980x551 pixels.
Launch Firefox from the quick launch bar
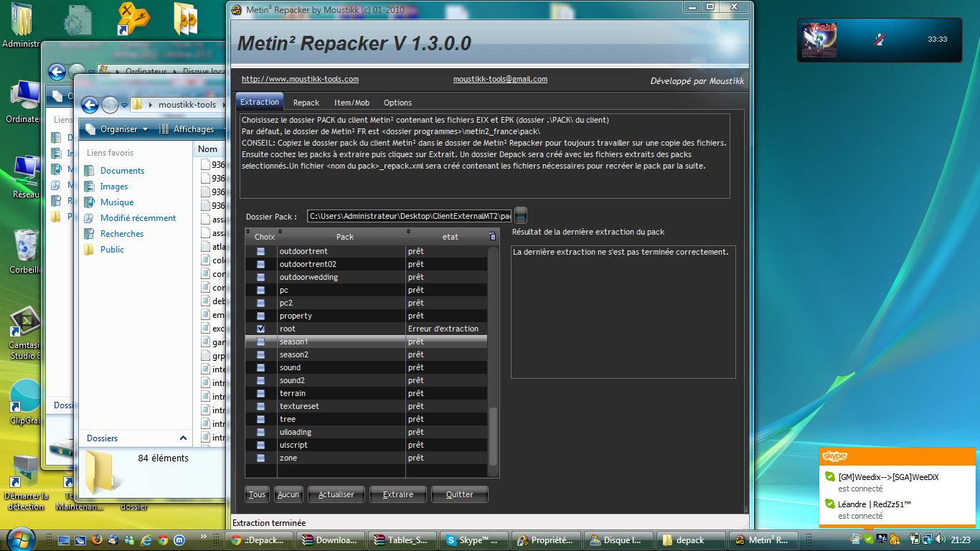pos(97,540)
